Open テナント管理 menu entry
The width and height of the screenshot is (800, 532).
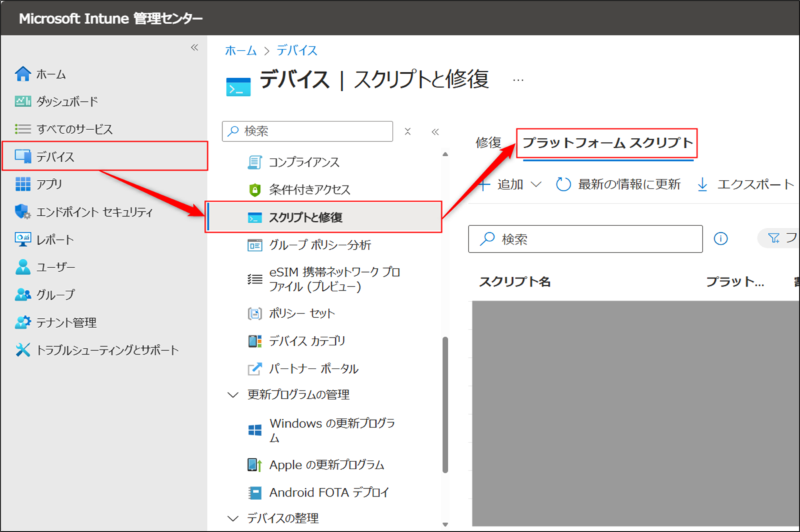pyautogui.click(x=67, y=323)
